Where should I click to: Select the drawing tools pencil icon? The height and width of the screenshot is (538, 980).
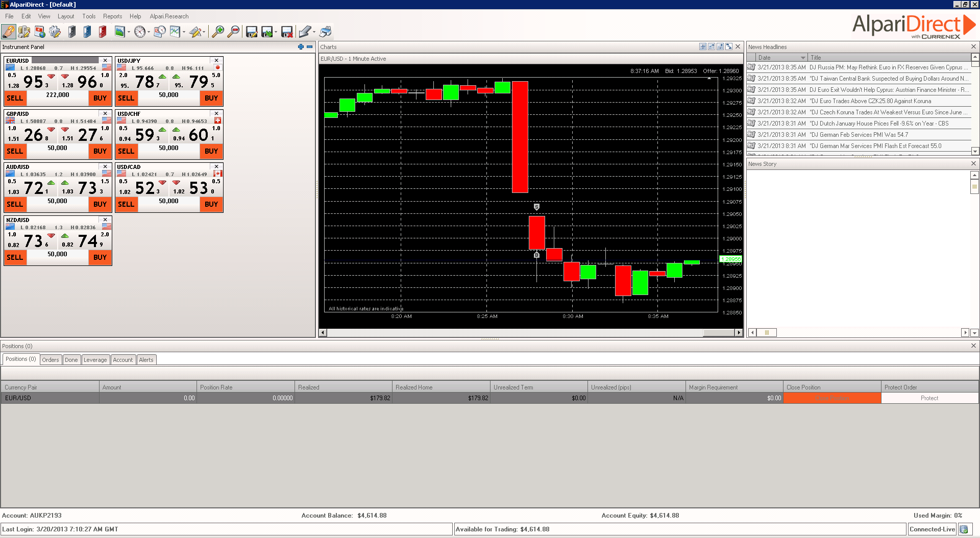click(x=195, y=32)
